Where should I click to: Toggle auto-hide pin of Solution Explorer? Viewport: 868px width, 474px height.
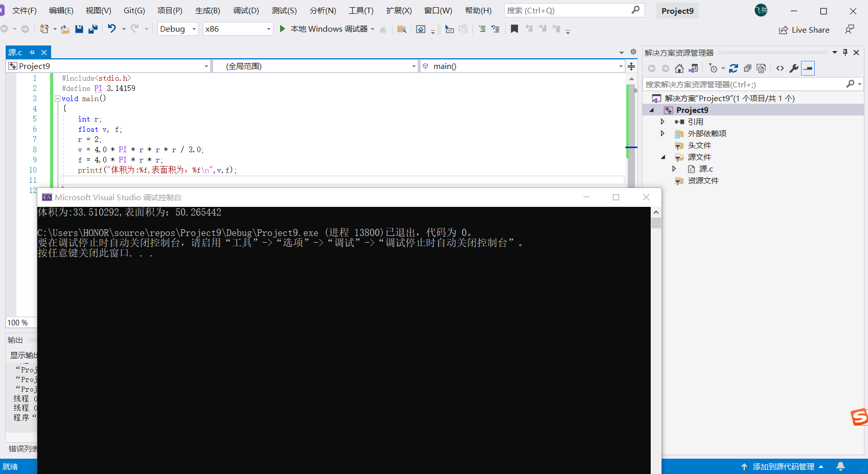click(846, 52)
